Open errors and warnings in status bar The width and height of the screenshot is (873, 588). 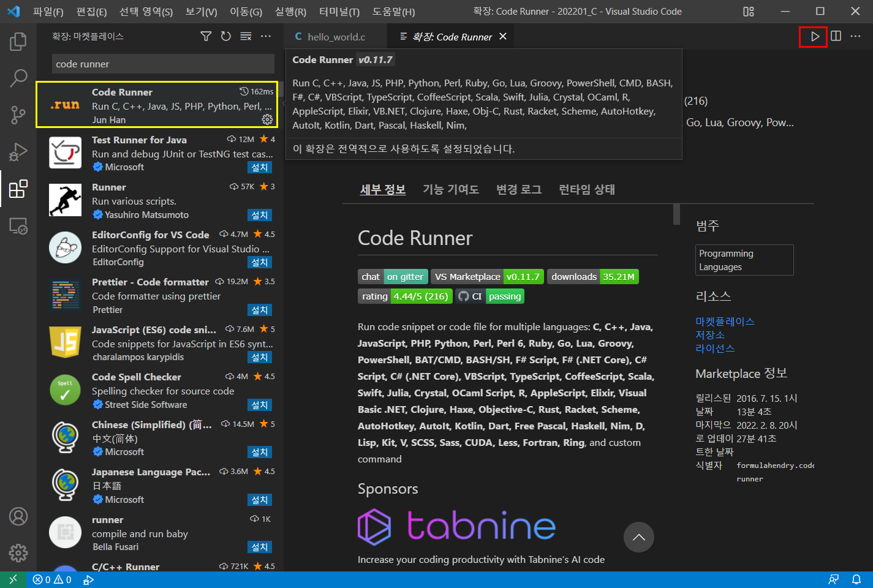pos(52,579)
